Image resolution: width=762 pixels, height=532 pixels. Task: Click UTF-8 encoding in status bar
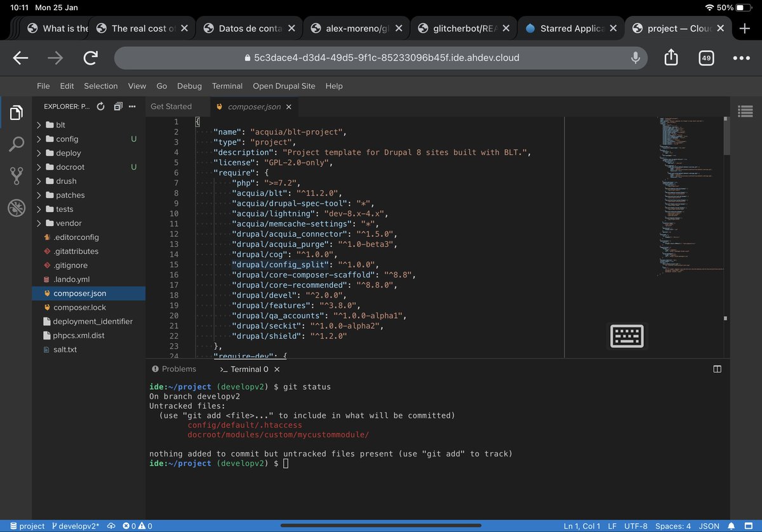636,526
